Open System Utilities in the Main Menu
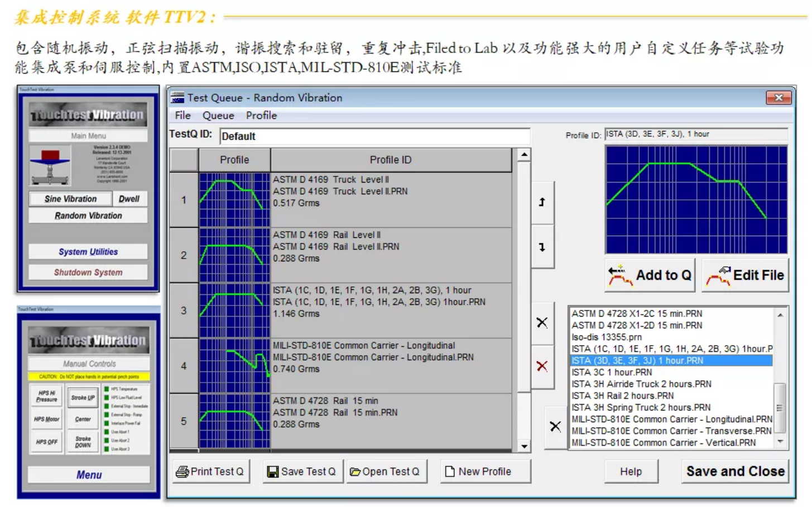The width and height of the screenshot is (812, 507). coord(88,252)
